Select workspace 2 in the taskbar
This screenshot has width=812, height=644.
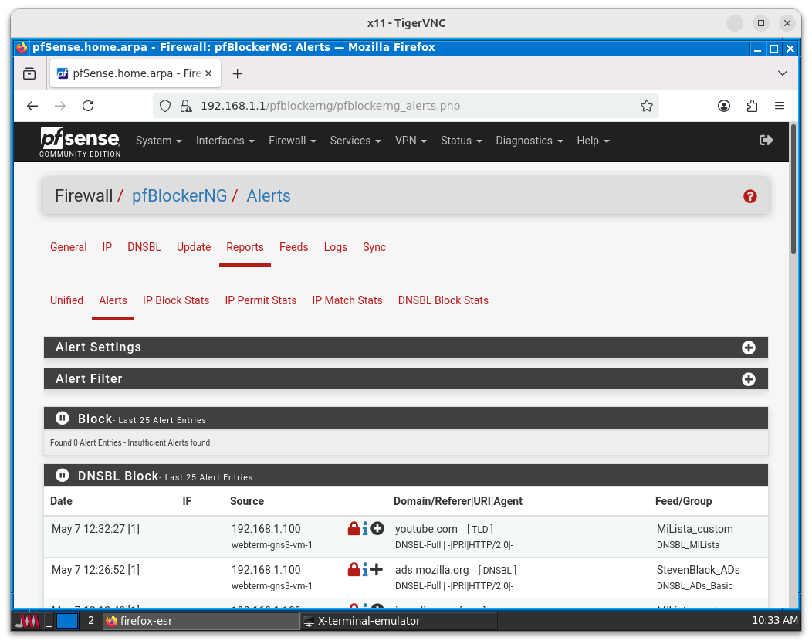[x=91, y=621]
